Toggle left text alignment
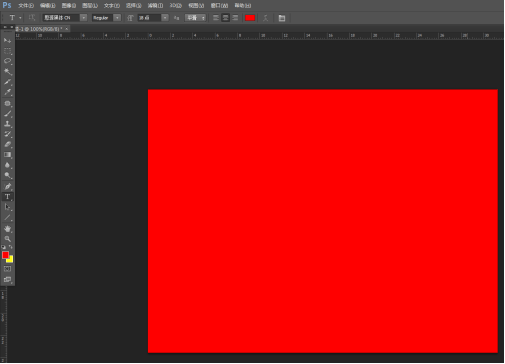 tap(216, 18)
